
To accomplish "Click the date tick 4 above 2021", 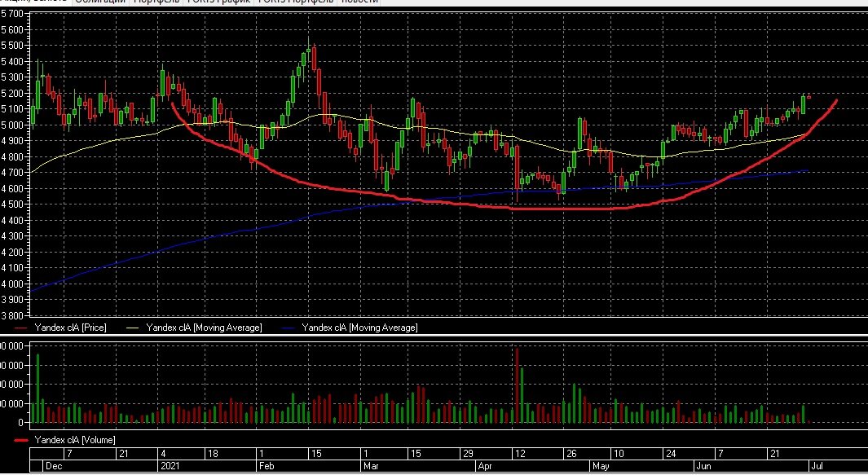I will (163, 454).
